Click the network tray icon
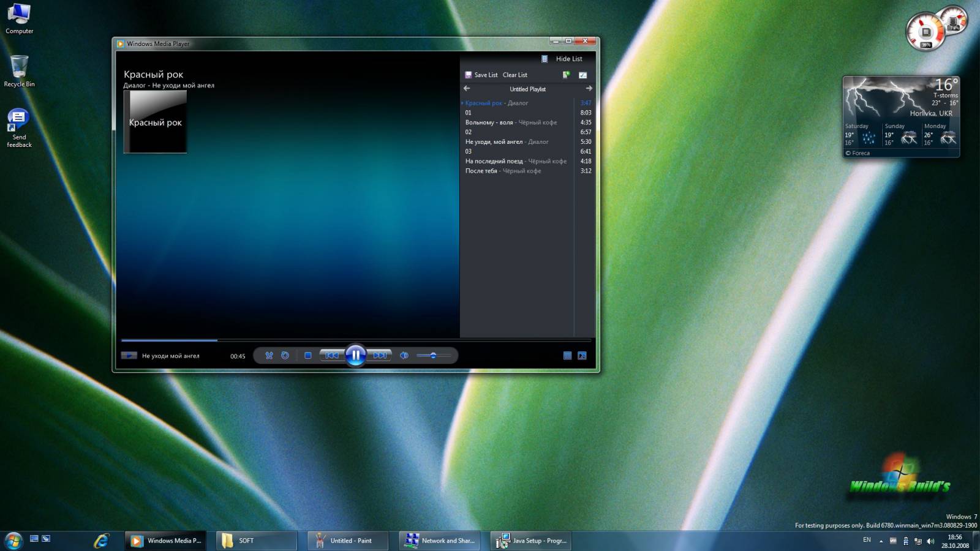The width and height of the screenshot is (980, 551). coord(918,541)
